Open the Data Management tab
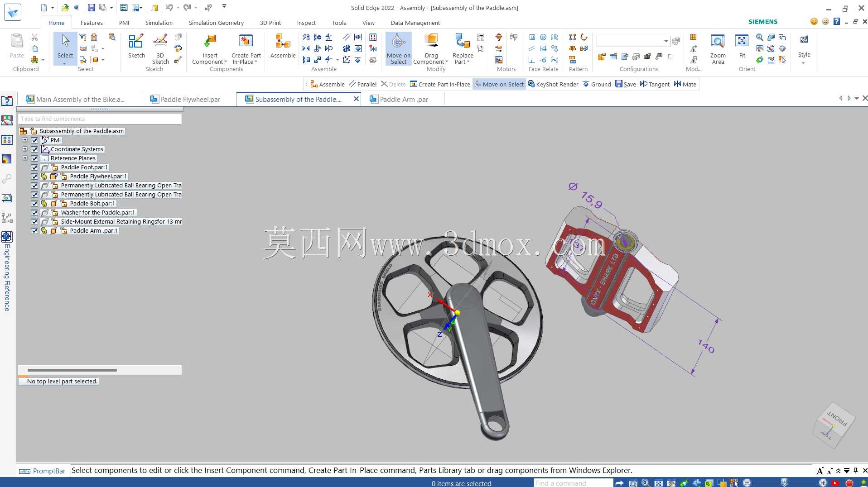Image resolution: width=868 pixels, height=487 pixels. tap(415, 23)
